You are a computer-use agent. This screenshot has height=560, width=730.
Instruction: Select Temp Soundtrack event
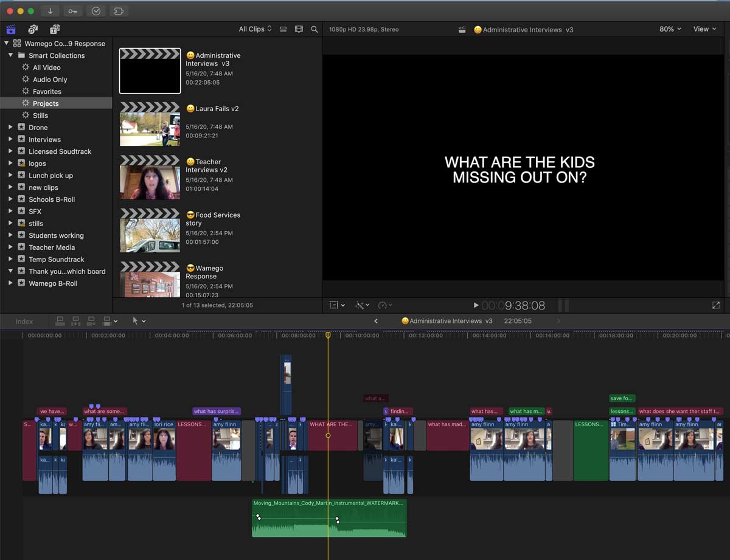(x=57, y=260)
